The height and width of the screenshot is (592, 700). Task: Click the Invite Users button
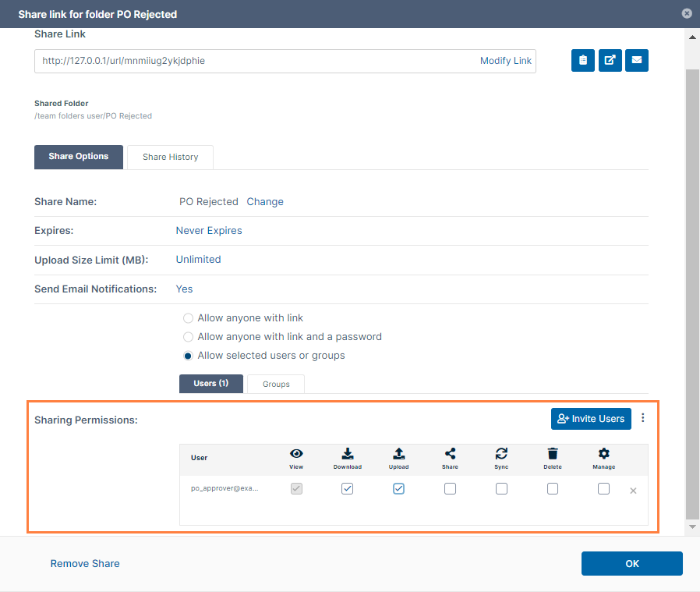(x=591, y=419)
